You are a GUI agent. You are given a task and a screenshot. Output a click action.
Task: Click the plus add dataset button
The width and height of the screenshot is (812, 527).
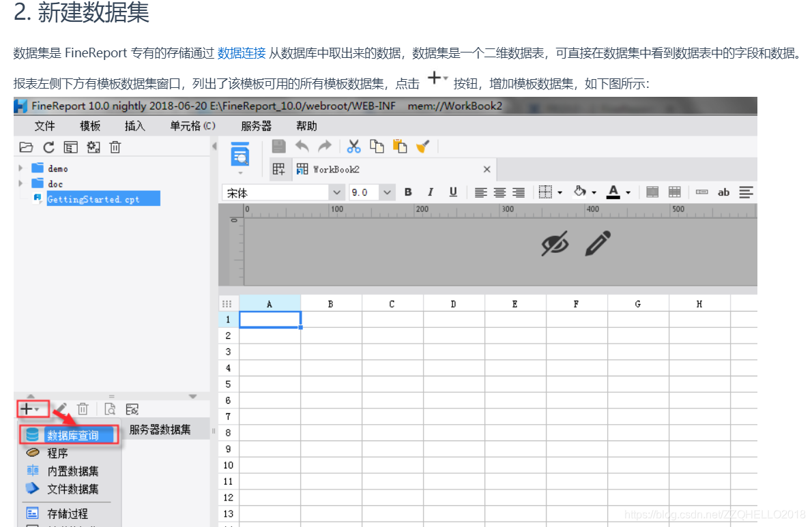coord(33,409)
